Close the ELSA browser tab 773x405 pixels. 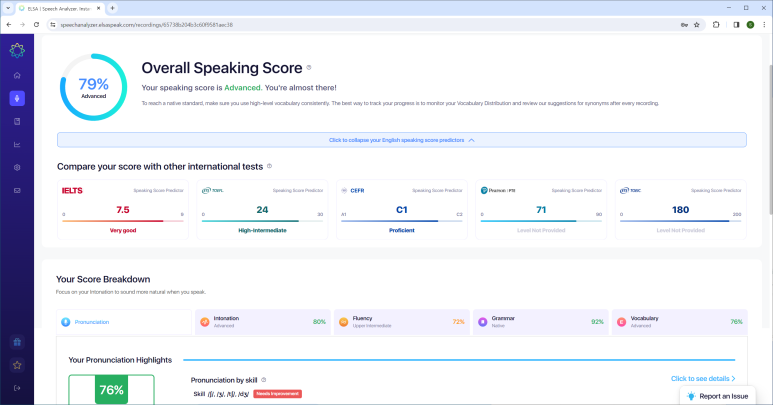pos(98,8)
